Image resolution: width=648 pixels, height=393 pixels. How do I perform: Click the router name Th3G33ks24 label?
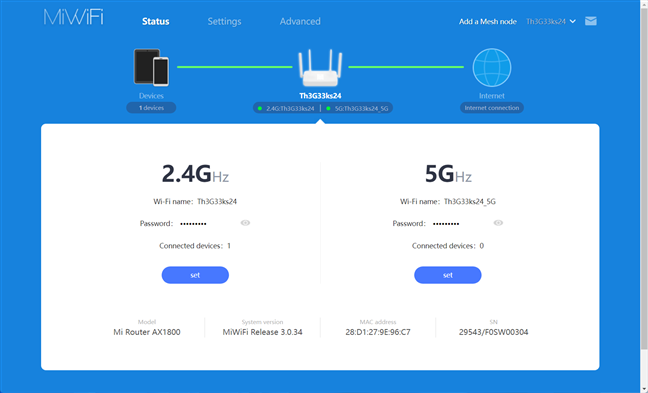[320, 96]
